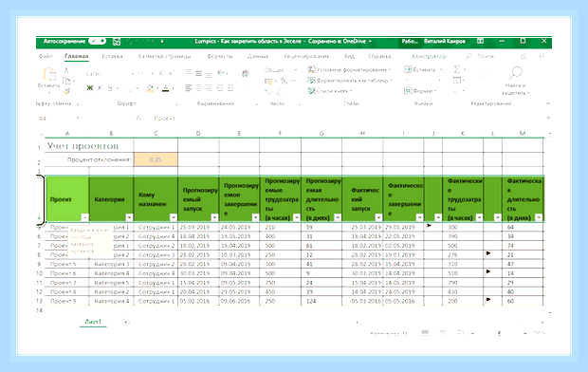This screenshot has height=372, width=588.
Task: Open the Разметка страницы tab
Action: pos(164,56)
